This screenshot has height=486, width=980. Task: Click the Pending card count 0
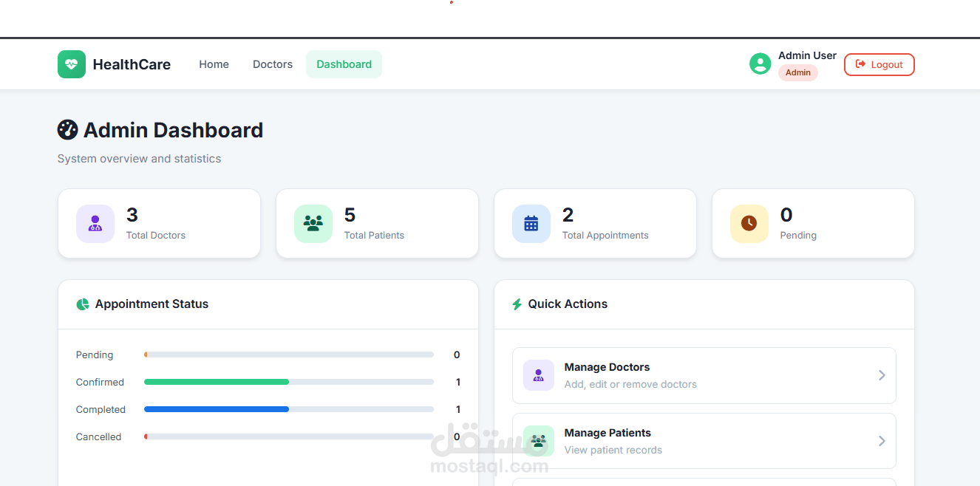(x=786, y=215)
